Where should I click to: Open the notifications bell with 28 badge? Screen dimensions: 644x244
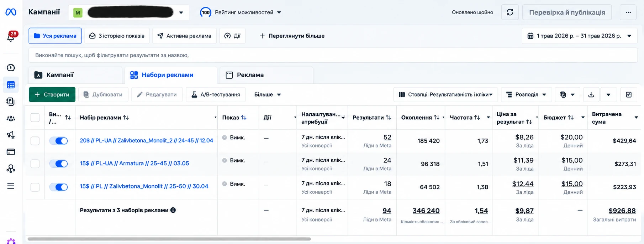pos(11,36)
